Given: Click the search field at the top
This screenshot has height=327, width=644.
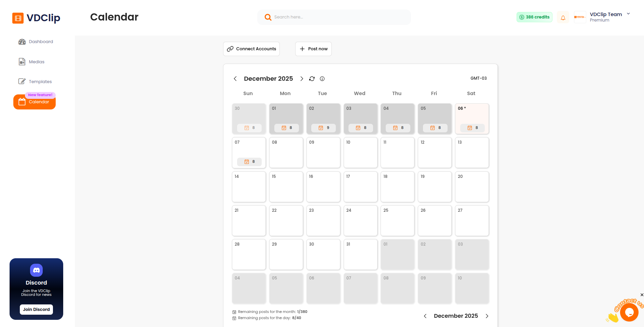Looking at the screenshot, I should pos(334,17).
